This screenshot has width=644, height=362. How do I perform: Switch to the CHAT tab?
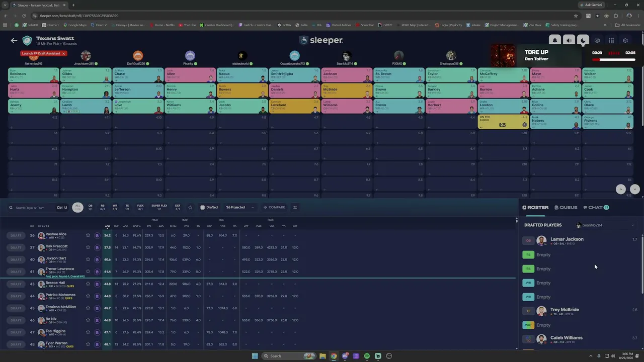point(596,207)
